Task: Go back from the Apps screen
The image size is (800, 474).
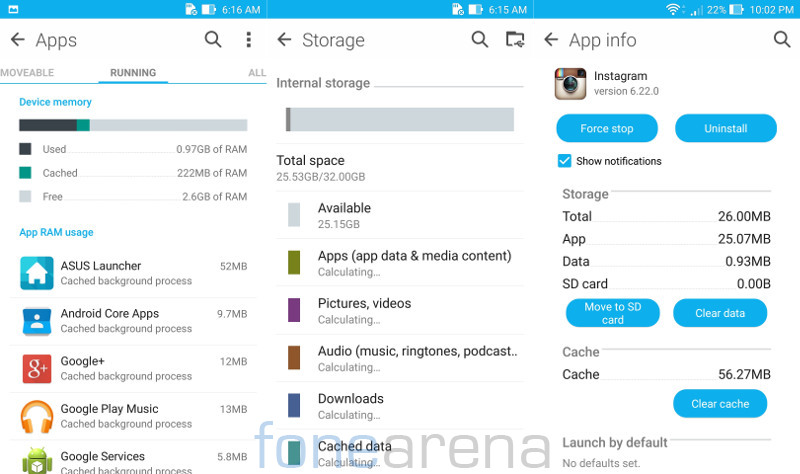Action: click(x=18, y=40)
